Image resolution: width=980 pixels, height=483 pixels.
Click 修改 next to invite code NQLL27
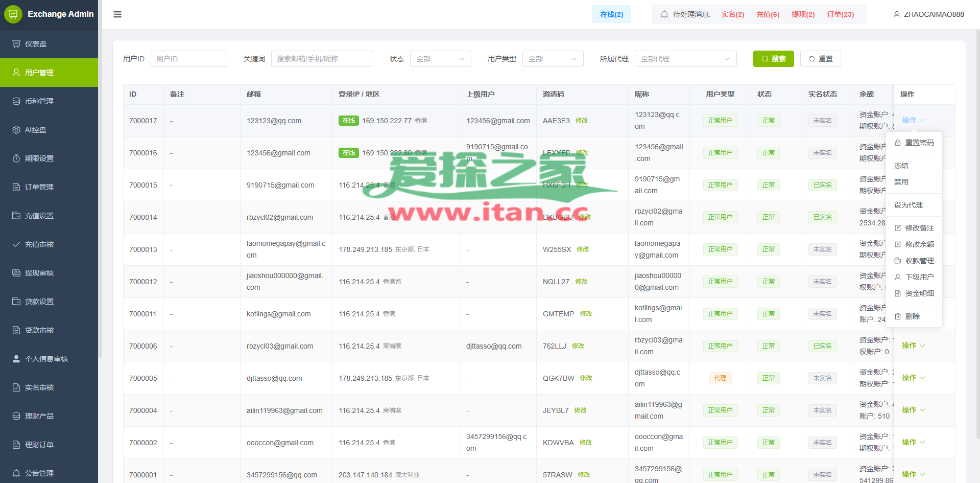(581, 282)
